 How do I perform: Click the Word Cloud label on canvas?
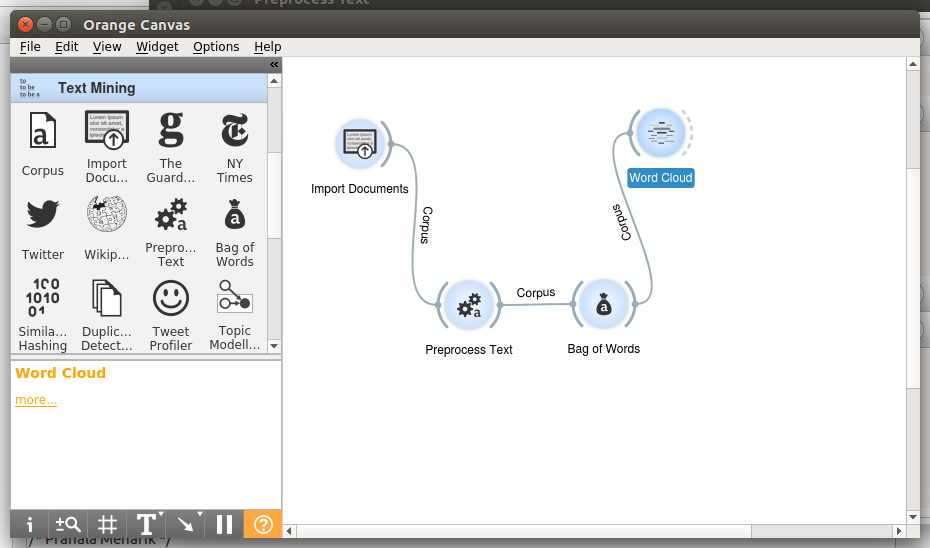661,178
